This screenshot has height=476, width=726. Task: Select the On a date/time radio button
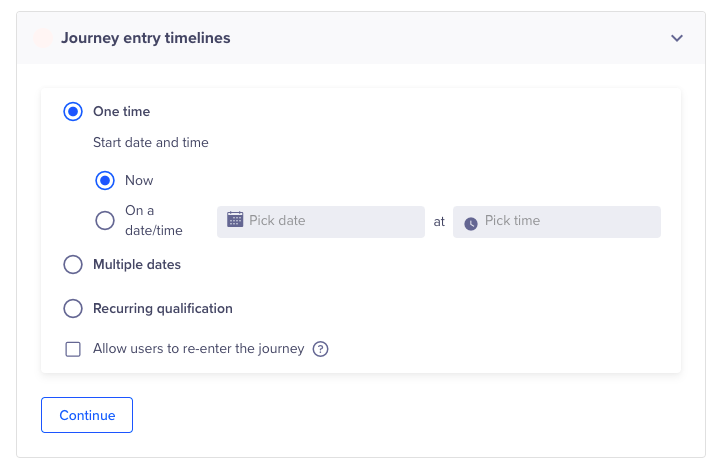(x=105, y=221)
